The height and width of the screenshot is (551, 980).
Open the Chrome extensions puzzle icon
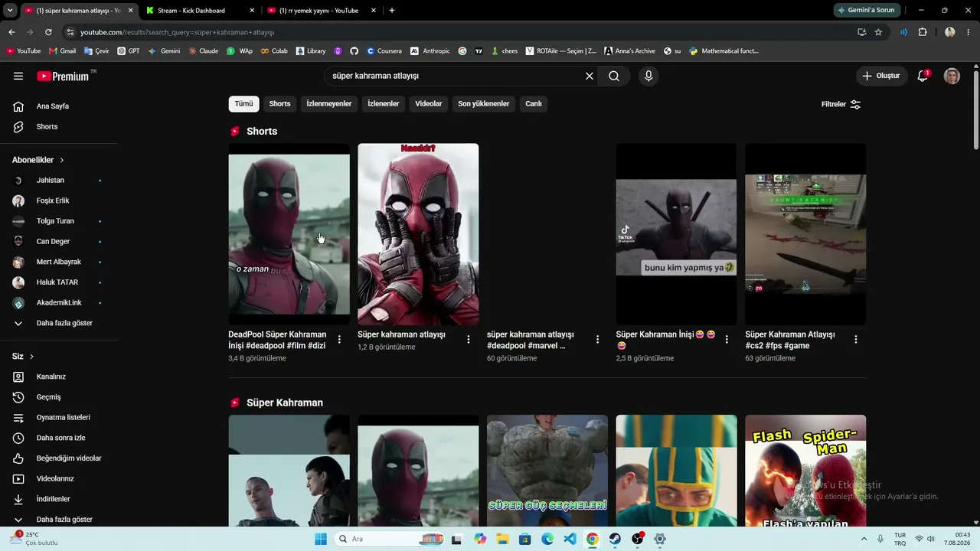[923, 32]
